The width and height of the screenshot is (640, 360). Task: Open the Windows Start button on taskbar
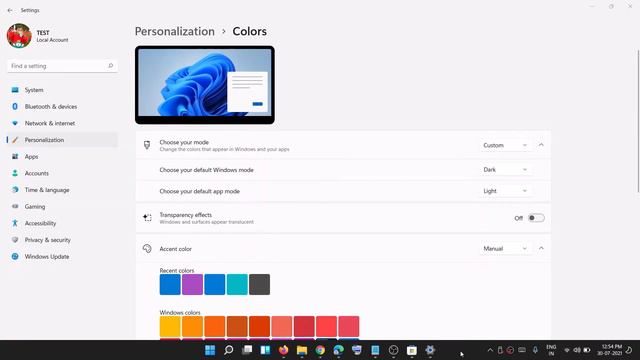pos(210,350)
